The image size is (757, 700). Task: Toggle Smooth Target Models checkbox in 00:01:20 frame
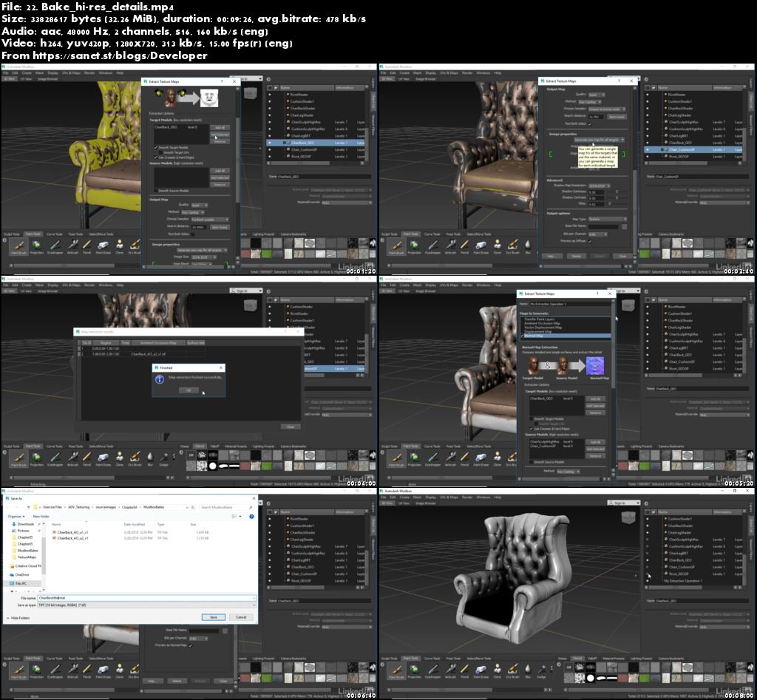click(x=155, y=148)
